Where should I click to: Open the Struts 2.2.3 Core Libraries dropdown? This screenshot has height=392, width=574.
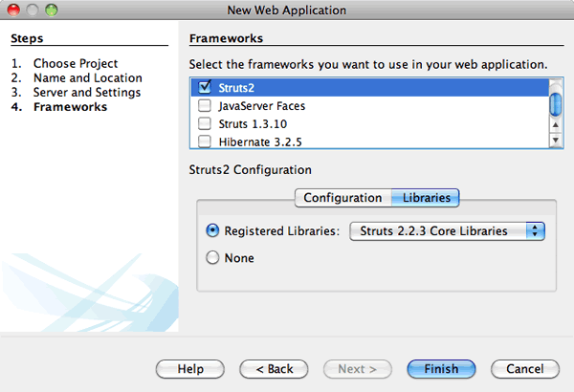click(x=448, y=231)
